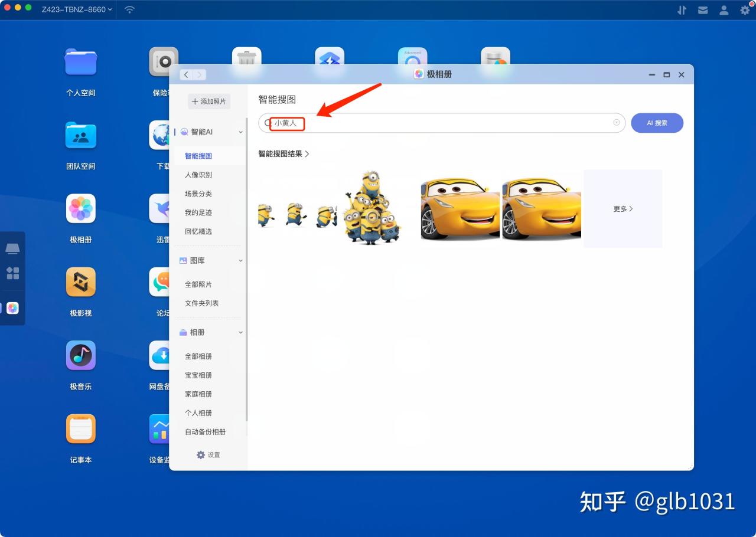Open 更多 to see more search results
This screenshot has height=537, width=756.
[x=623, y=208]
